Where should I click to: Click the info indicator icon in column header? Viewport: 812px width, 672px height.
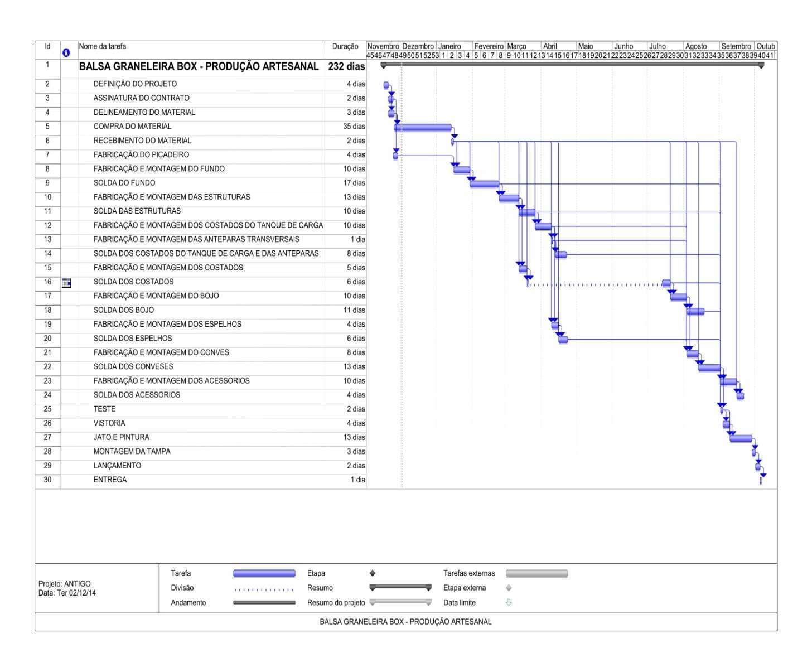[x=66, y=52]
